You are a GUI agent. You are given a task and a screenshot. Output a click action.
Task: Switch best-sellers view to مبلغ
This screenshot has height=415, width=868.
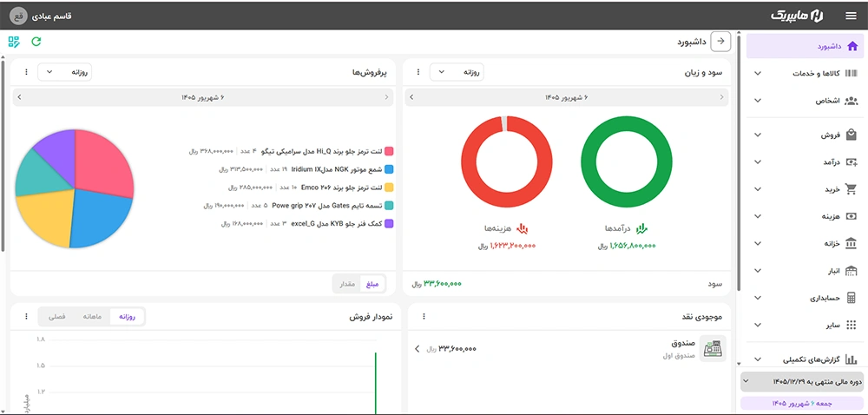pos(371,283)
